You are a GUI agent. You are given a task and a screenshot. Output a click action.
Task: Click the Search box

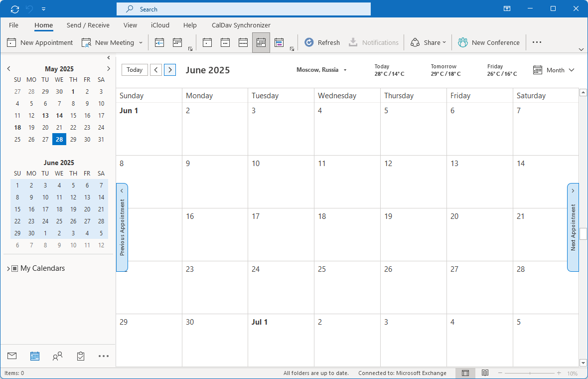243,9
